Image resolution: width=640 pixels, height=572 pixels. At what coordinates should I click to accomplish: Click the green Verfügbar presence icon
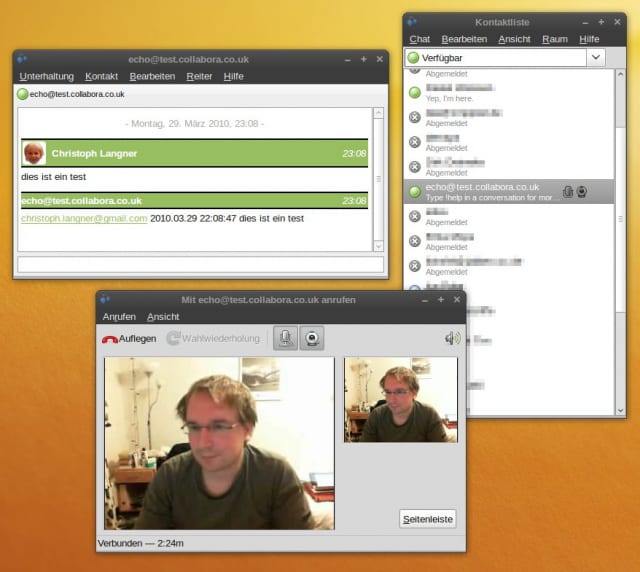tap(413, 58)
